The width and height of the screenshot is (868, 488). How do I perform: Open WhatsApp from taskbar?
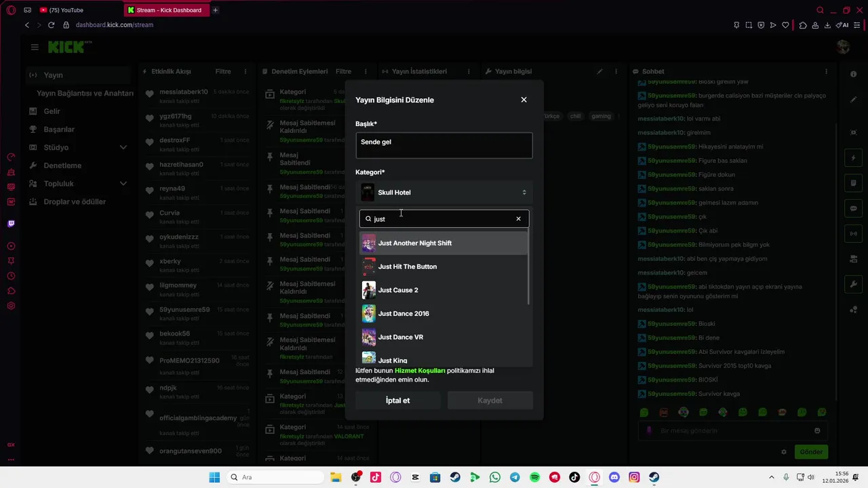click(x=494, y=477)
